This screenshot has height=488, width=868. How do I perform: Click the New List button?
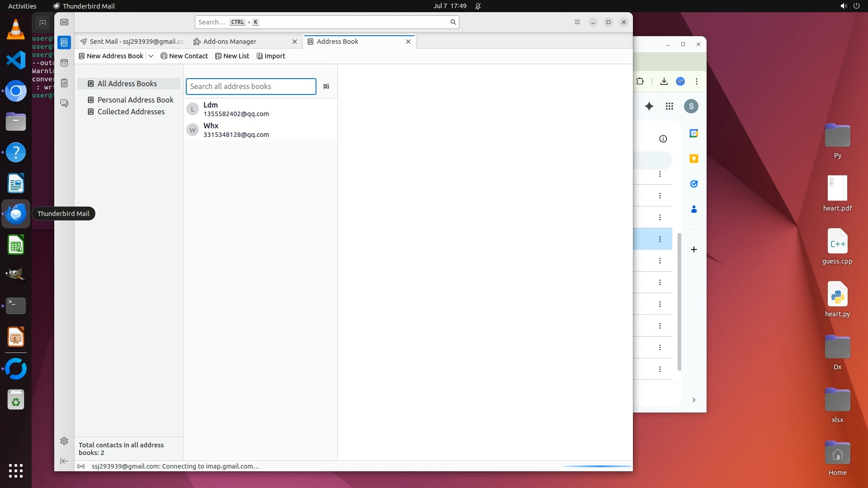232,56
